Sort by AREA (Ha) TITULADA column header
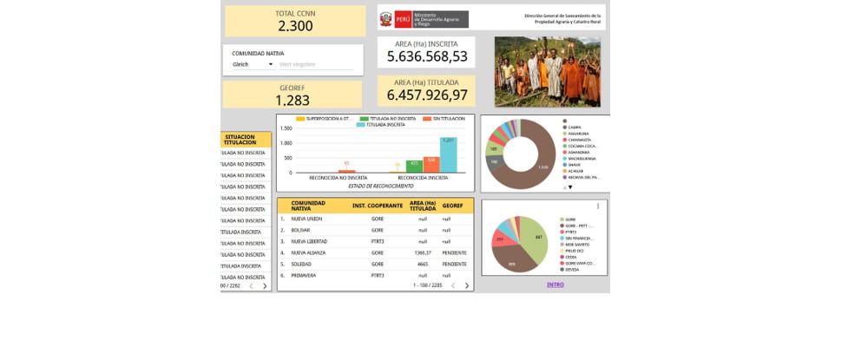 [x=423, y=206]
